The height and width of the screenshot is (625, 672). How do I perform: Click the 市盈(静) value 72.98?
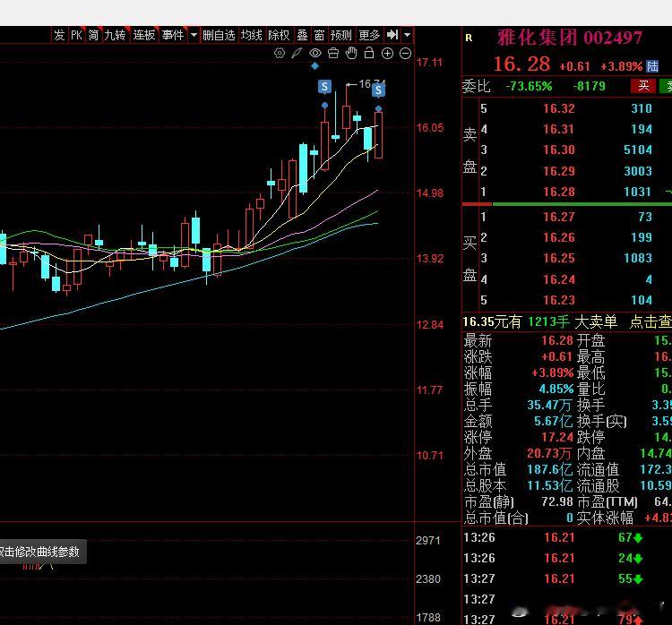point(557,501)
